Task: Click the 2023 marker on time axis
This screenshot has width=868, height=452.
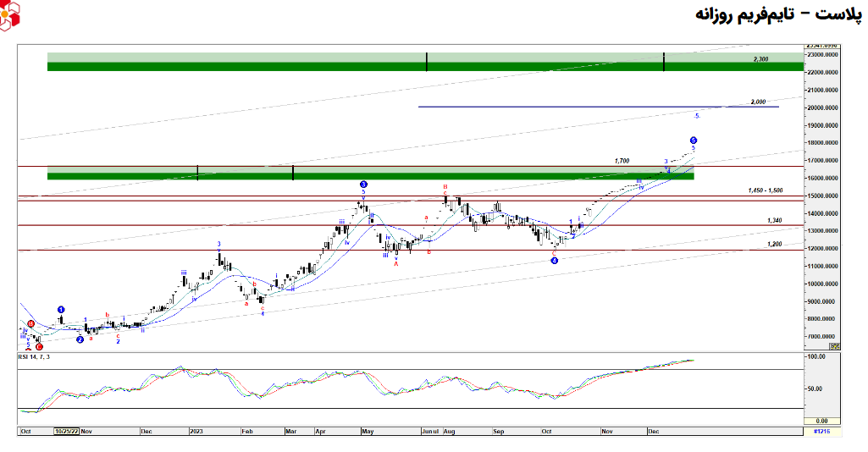Action: pos(196,431)
